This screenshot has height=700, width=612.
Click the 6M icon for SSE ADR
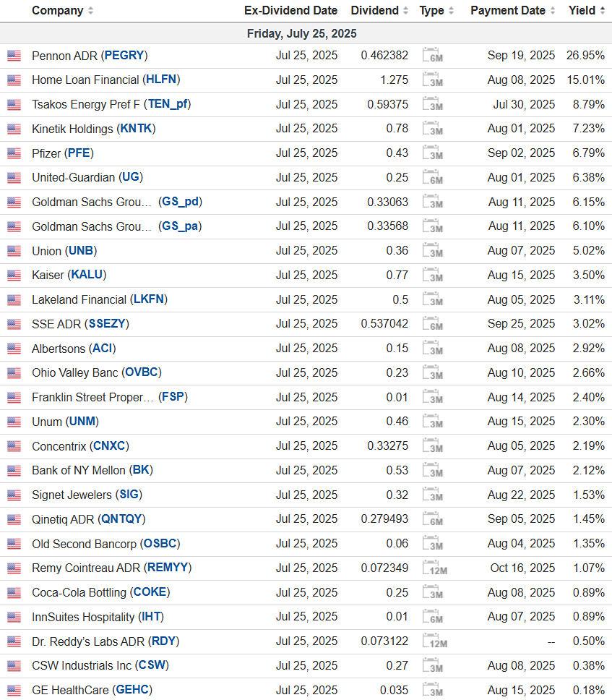432,324
